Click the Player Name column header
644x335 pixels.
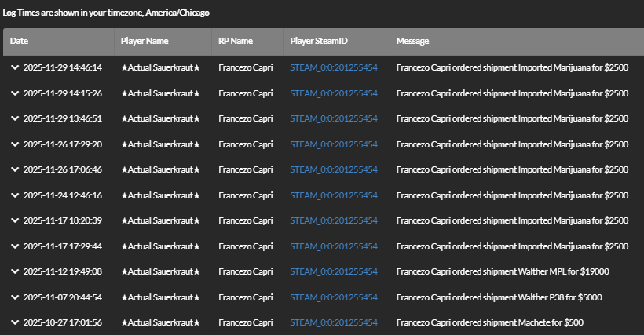click(145, 41)
